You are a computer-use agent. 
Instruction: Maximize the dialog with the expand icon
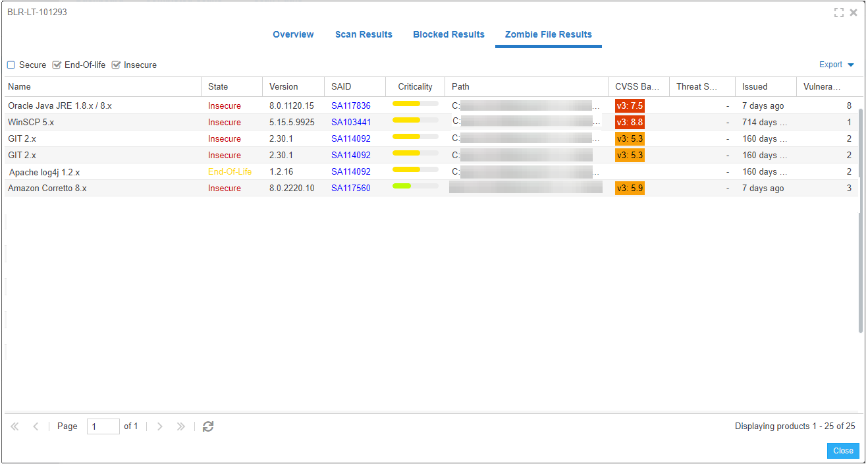[x=838, y=13]
